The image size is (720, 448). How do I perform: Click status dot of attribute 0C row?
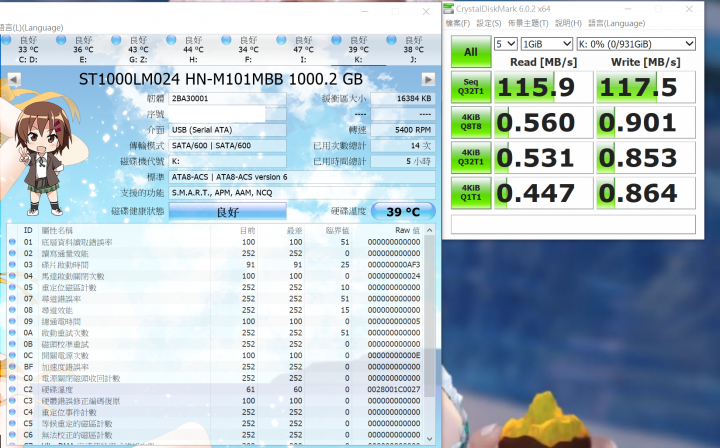[12, 355]
